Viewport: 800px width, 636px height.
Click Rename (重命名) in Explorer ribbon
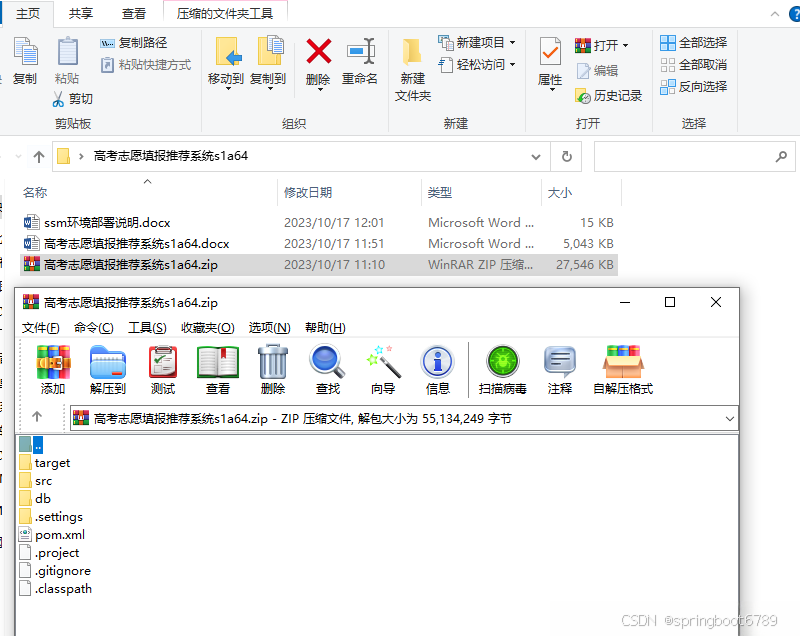pyautogui.click(x=360, y=61)
